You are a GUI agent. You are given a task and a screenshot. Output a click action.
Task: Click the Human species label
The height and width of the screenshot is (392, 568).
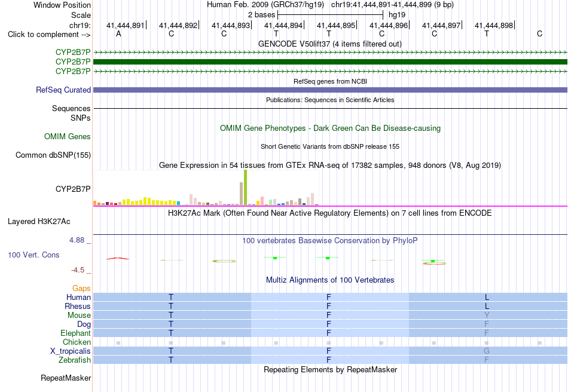coord(78,297)
